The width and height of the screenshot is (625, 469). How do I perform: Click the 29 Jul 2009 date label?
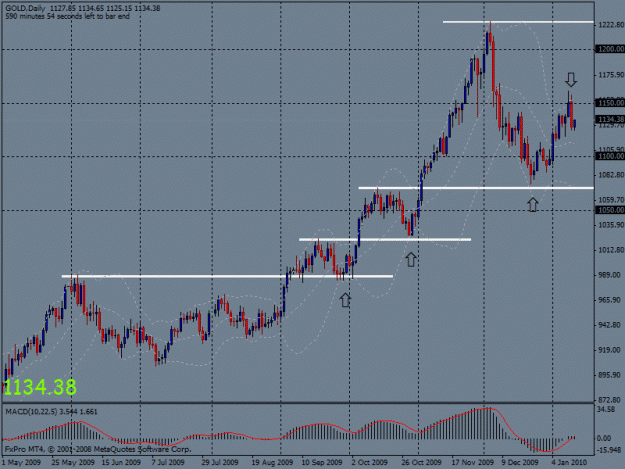tap(220, 462)
